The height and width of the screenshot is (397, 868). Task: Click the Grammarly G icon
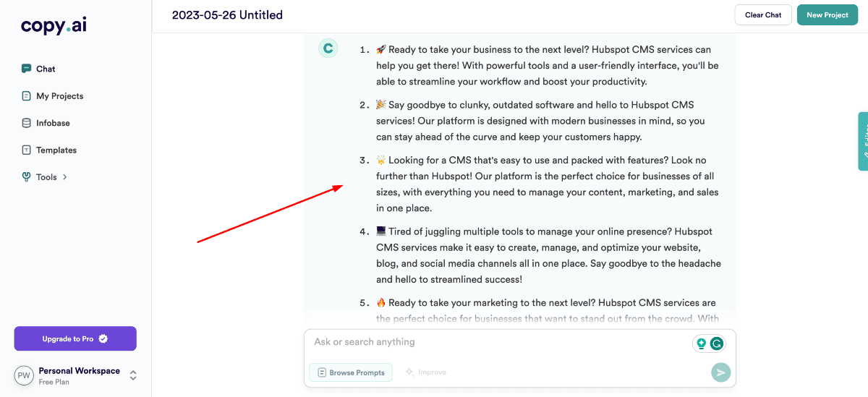[x=716, y=343]
